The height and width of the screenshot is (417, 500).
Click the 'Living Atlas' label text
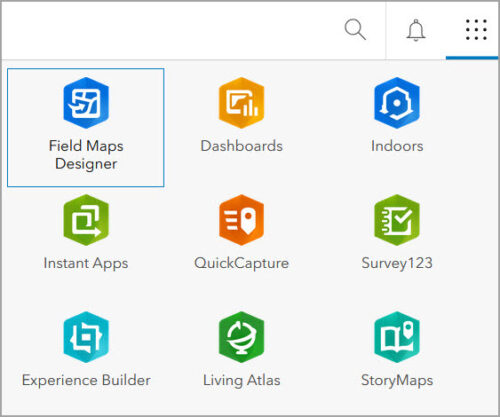(x=242, y=381)
